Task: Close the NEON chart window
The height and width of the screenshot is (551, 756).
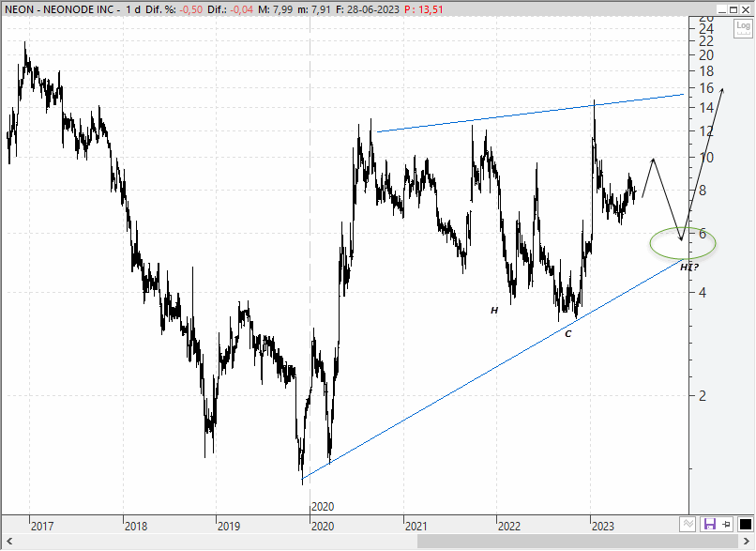Action: coord(746,9)
